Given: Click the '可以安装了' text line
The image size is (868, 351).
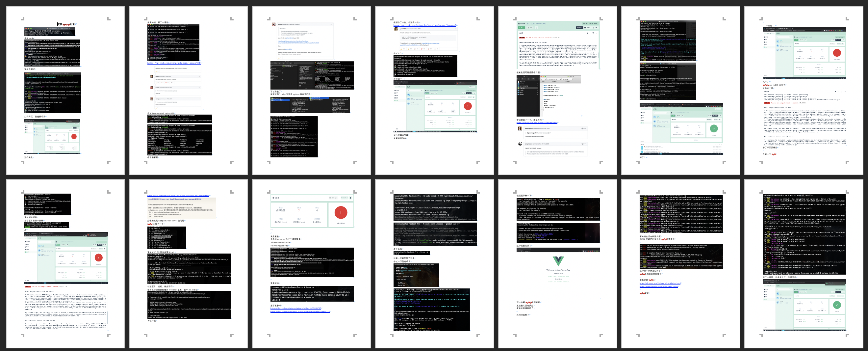Looking at the screenshot, I should coord(276,92).
